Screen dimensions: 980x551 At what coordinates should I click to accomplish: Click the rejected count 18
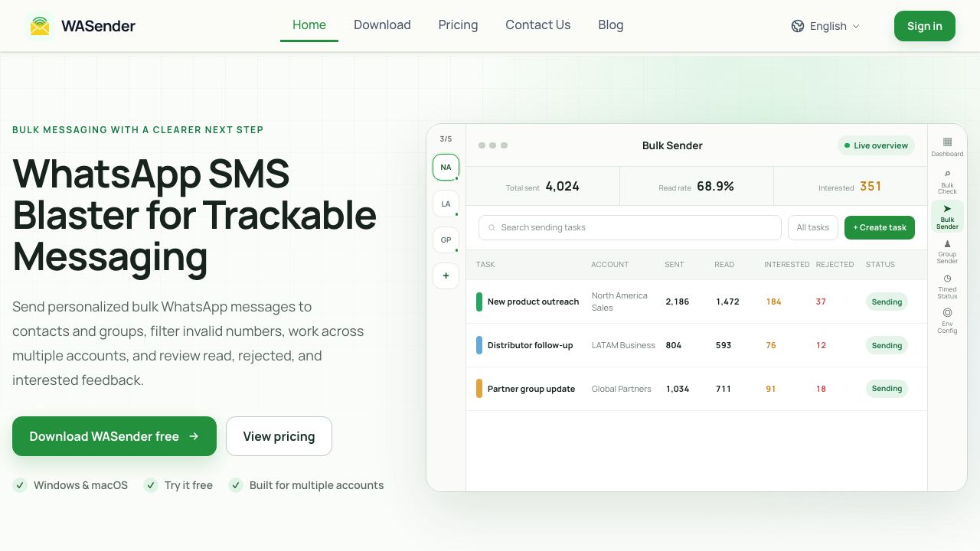821,389
